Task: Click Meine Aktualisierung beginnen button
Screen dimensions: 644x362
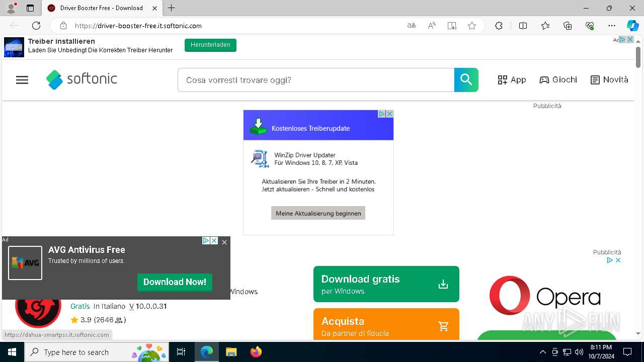Action: click(318, 213)
